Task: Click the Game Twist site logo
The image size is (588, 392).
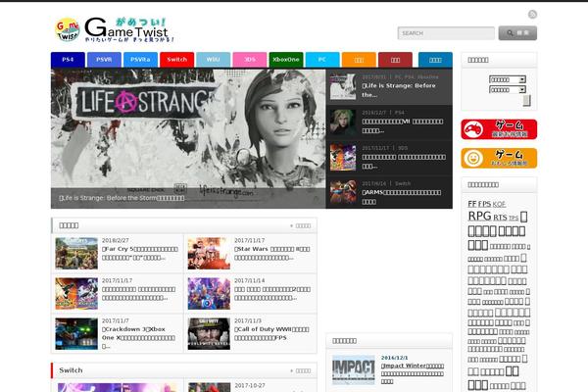Action: [x=115, y=29]
